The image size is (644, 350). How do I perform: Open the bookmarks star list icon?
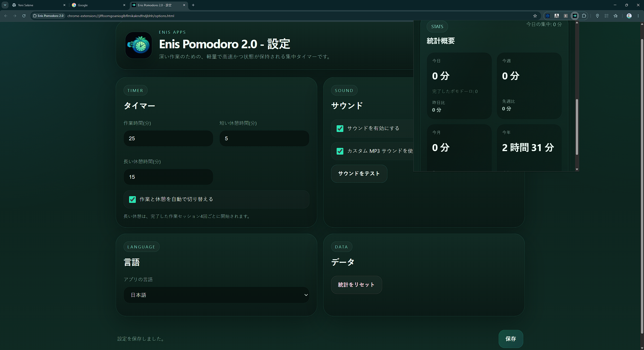point(616,16)
